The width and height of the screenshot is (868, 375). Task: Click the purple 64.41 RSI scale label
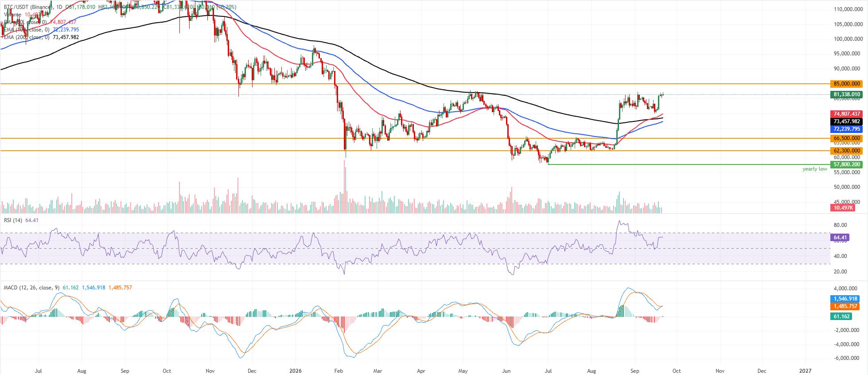pos(840,238)
